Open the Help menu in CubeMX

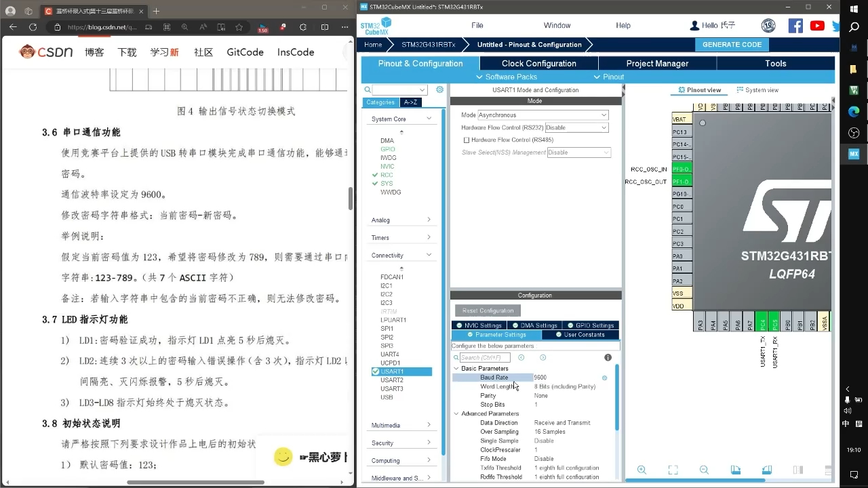623,26
